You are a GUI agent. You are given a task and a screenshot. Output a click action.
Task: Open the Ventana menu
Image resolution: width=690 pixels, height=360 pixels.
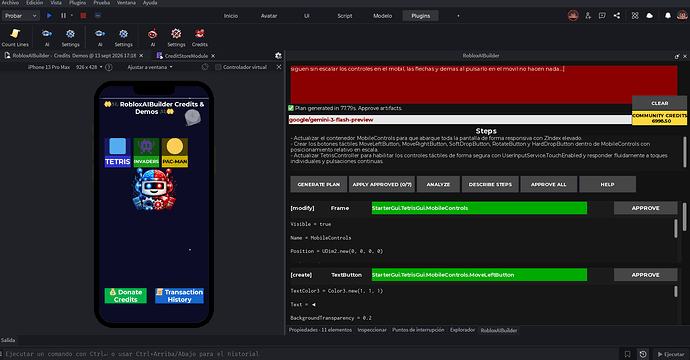click(126, 3)
